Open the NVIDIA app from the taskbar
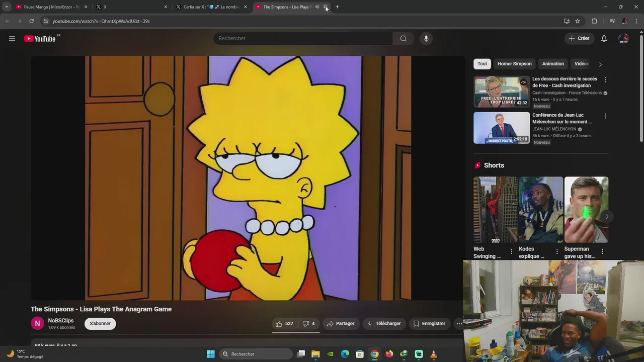 (330, 354)
